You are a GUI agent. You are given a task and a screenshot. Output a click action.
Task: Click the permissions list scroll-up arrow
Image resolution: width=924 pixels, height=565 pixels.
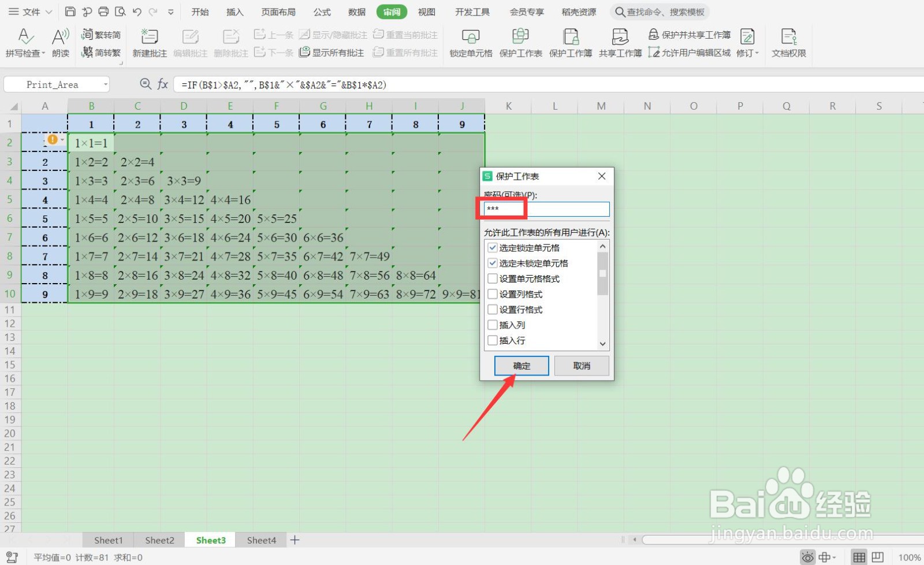click(603, 247)
